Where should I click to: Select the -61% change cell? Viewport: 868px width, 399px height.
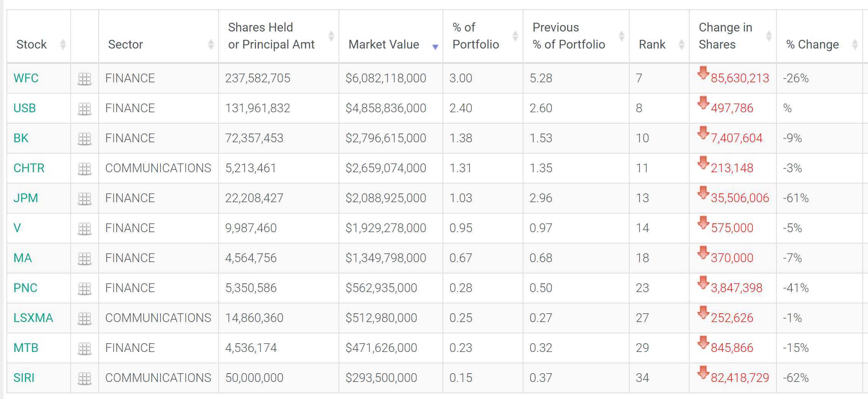(819, 198)
